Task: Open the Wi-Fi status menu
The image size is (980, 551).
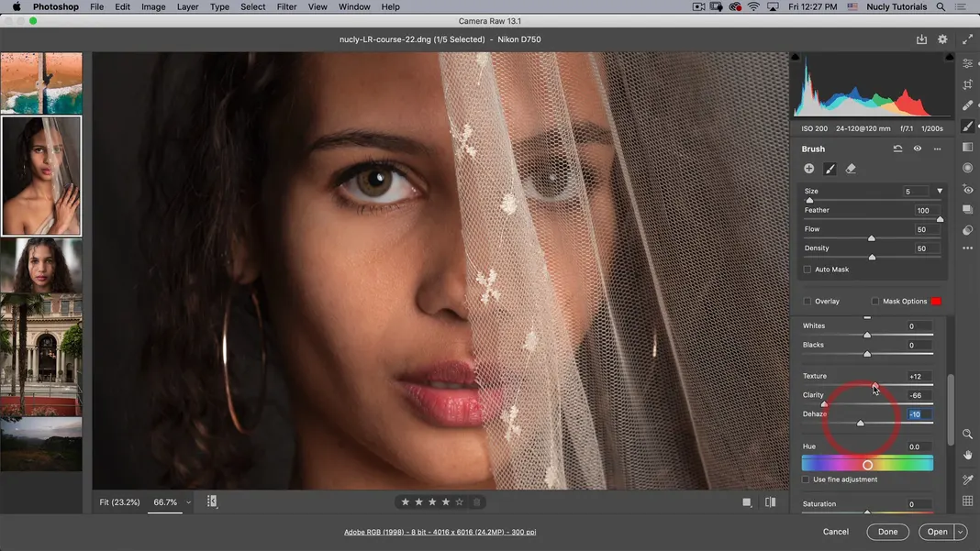Action: [x=753, y=6]
